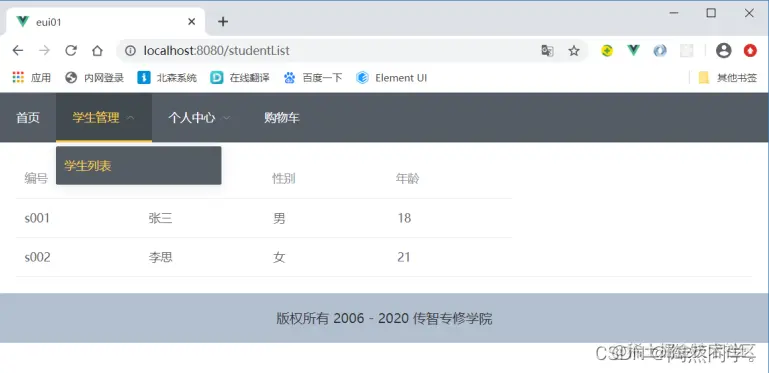The height and width of the screenshot is (373, 769).
Task: Select the s002 table cell
Action: click(x=37, y=257)
